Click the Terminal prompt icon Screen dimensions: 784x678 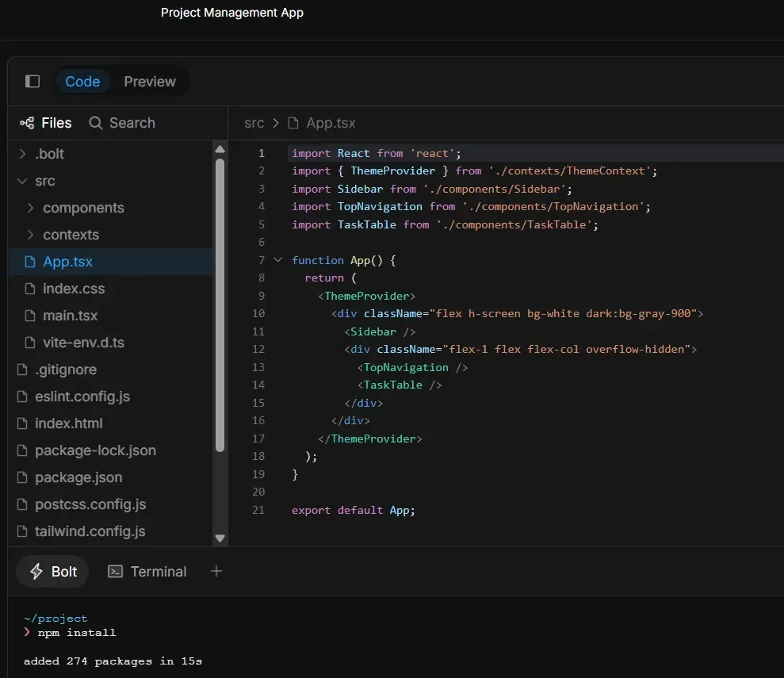(116, 572)
